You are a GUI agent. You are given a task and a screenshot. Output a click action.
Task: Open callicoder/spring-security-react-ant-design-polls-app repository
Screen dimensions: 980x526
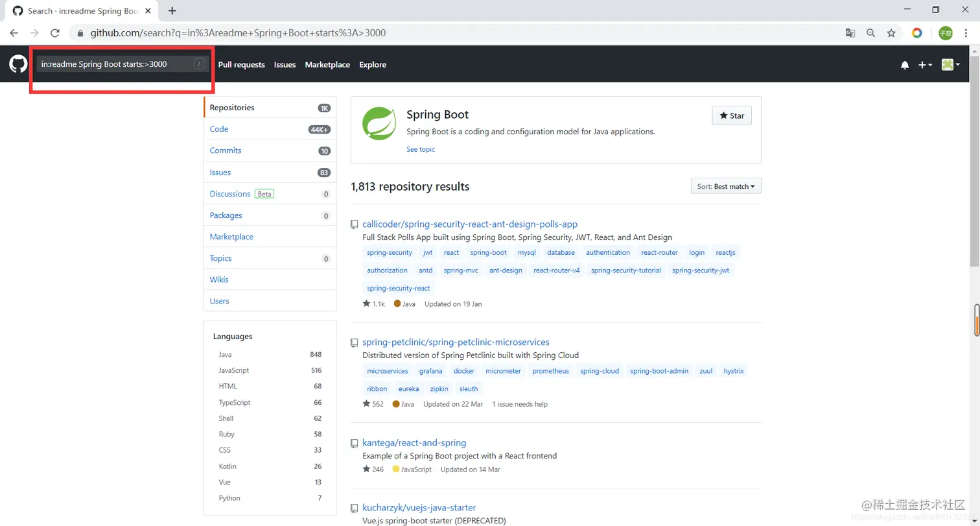coord(470,224)
